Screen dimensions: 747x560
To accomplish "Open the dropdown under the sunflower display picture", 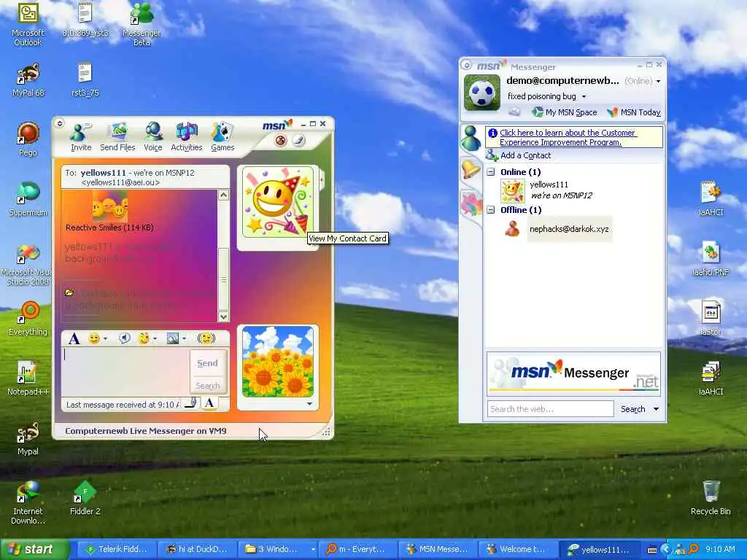I will tap(309, 404).
